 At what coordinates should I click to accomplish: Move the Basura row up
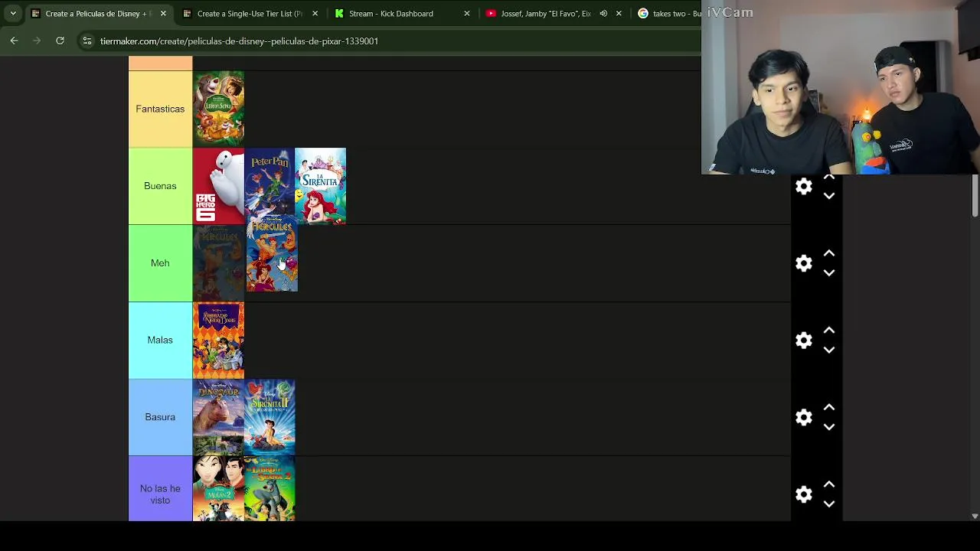click(828, 408)
